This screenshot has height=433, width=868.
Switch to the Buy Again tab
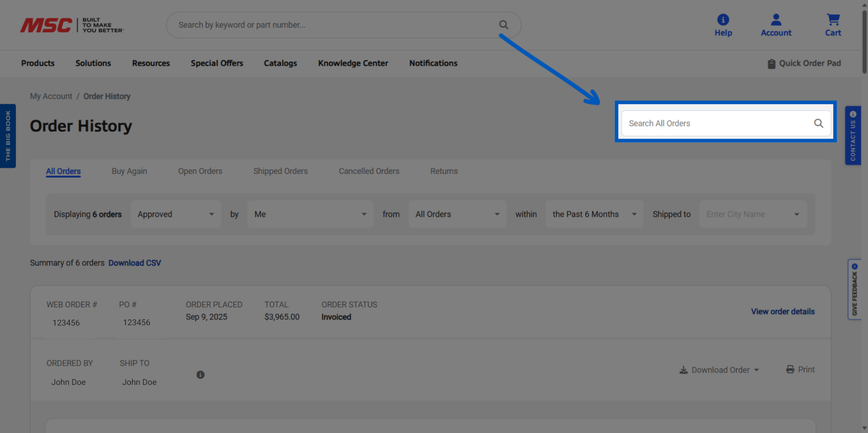pos(129,171)
